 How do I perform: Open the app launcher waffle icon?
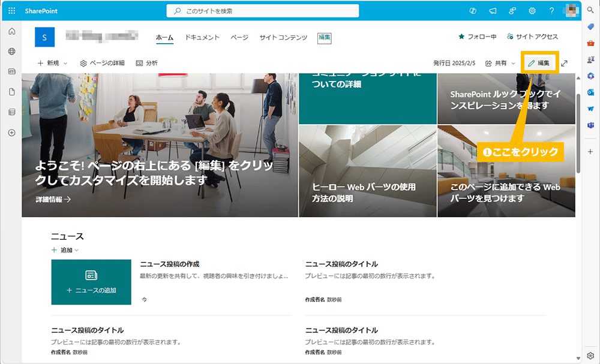pos(12,11)
